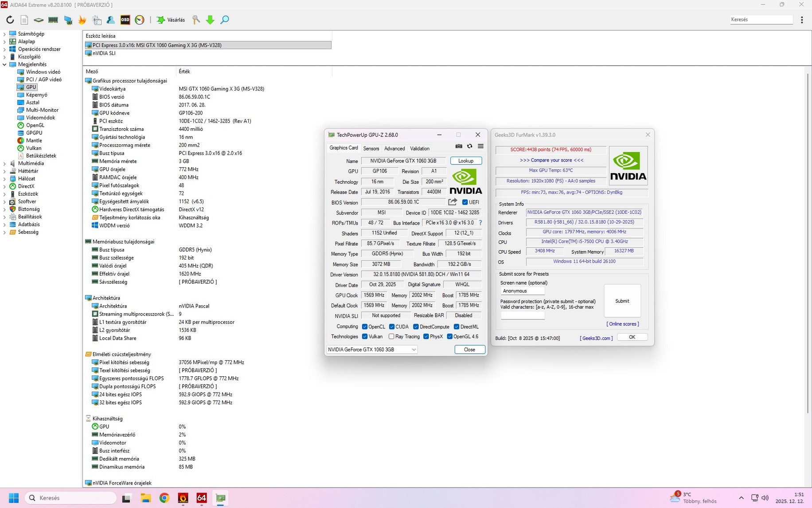Viewport: 812px width, 508px height.
Task: Click the Close button in GPU-Z
Action: (x=469, y=350)
